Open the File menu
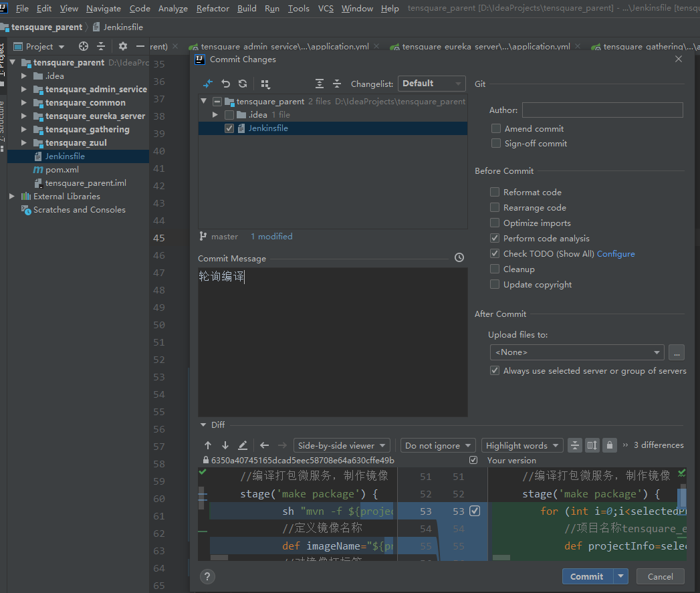Image resolution: width=700 pixels, height=593 pixels. pos(22,9)
